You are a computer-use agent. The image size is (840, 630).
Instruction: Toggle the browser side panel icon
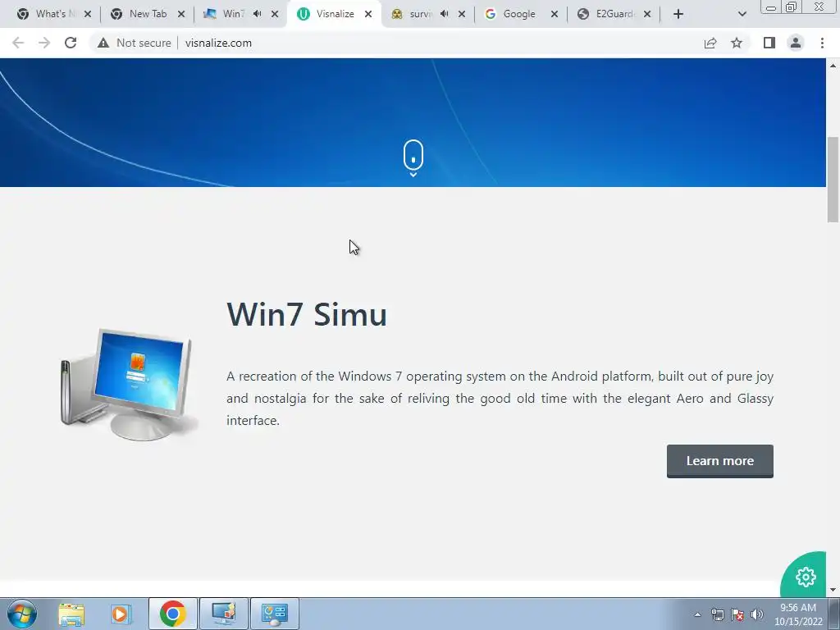tap(769, 43)
